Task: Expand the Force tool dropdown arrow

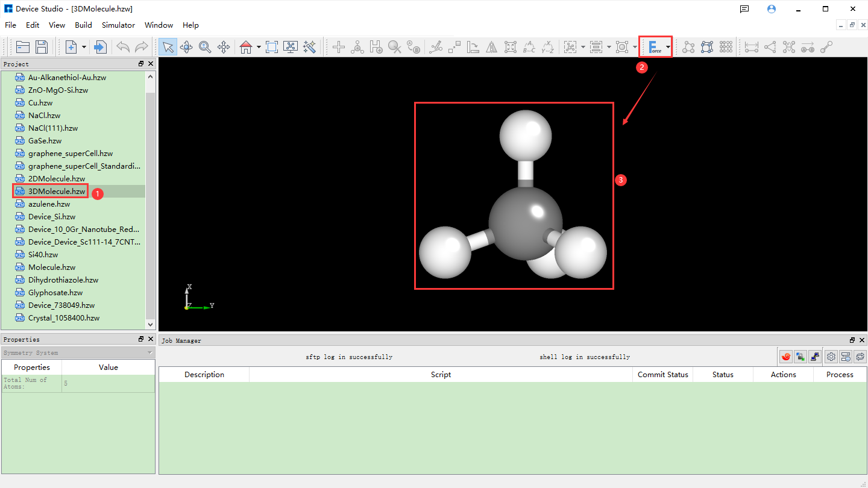Action: 668,46
